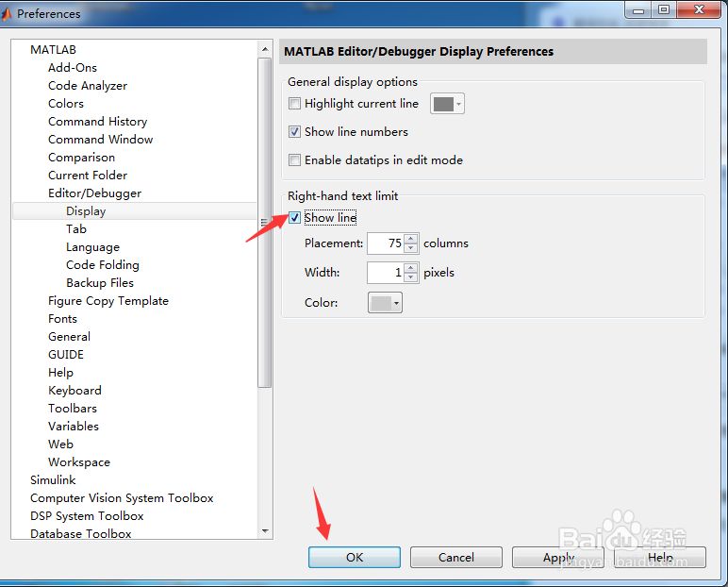Screen dimensions: 728x587
Task: Select Database Toolbox preferences
Action: [x=81, y=534]
